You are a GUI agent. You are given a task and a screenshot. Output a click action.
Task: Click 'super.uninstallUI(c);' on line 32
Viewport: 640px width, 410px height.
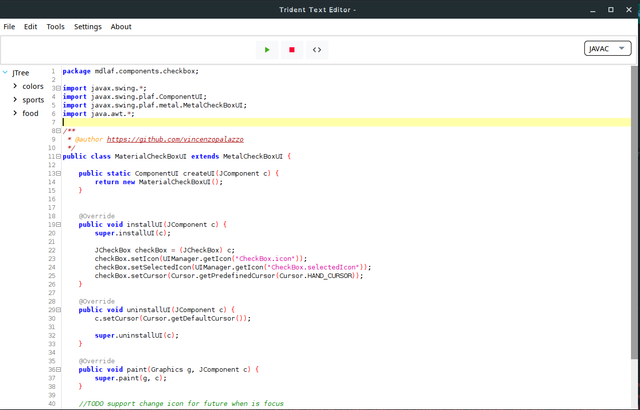point(137,335)
